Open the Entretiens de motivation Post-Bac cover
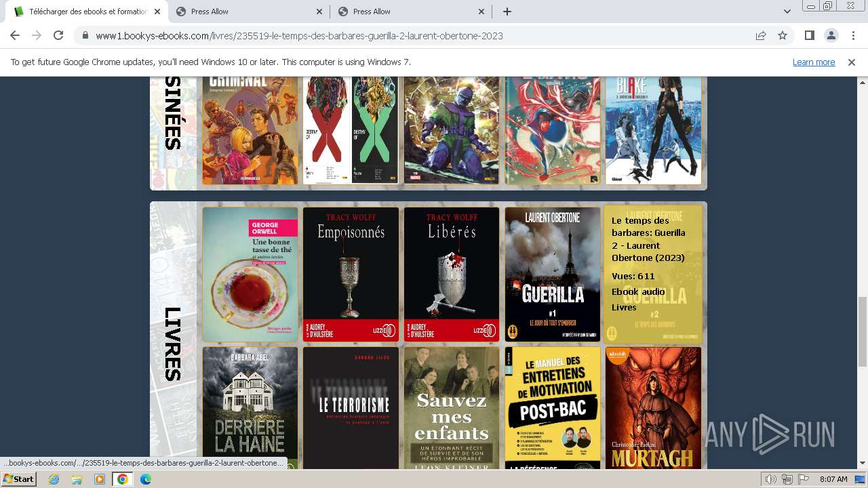This screenshot has width=868, height=488. click(x=552, y=408)
